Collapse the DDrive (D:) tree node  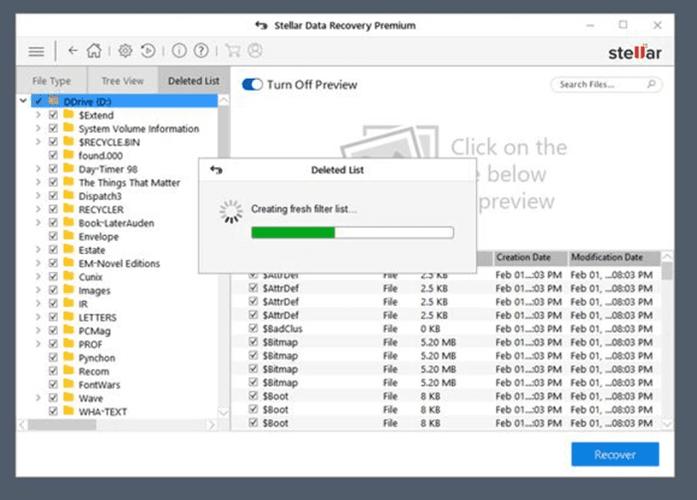[x=24, y=101]
